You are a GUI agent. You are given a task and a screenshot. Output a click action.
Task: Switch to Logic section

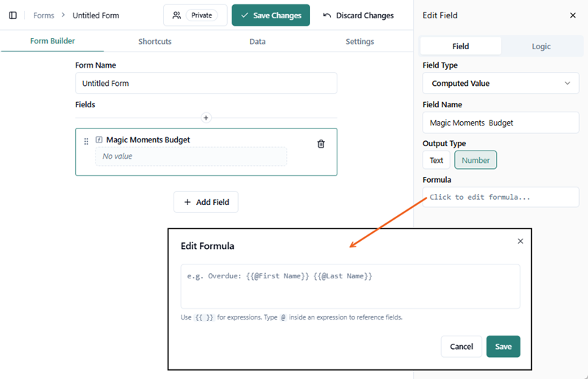(x=541, y=46)
